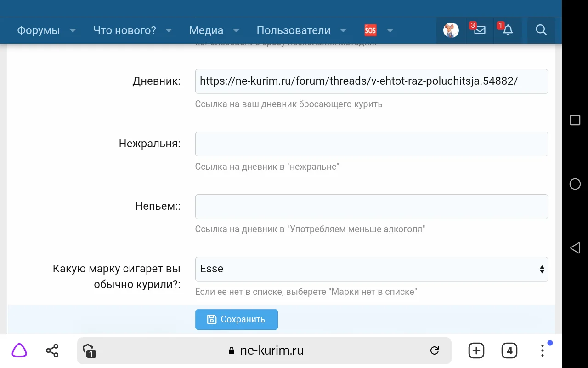Expand the dropdown next to SOS

click(390, 30)
